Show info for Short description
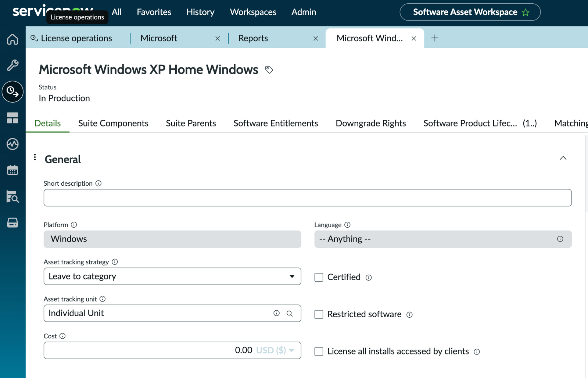 [x=98, y=183]
